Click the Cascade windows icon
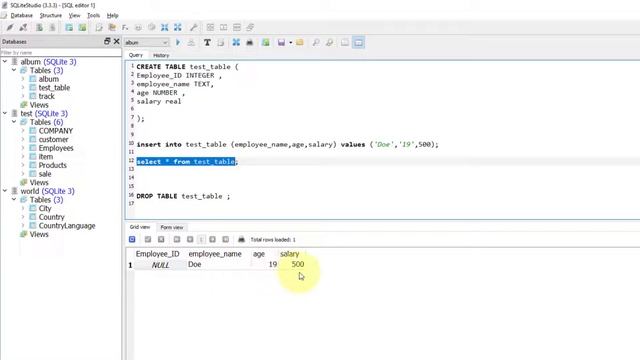 250,27
